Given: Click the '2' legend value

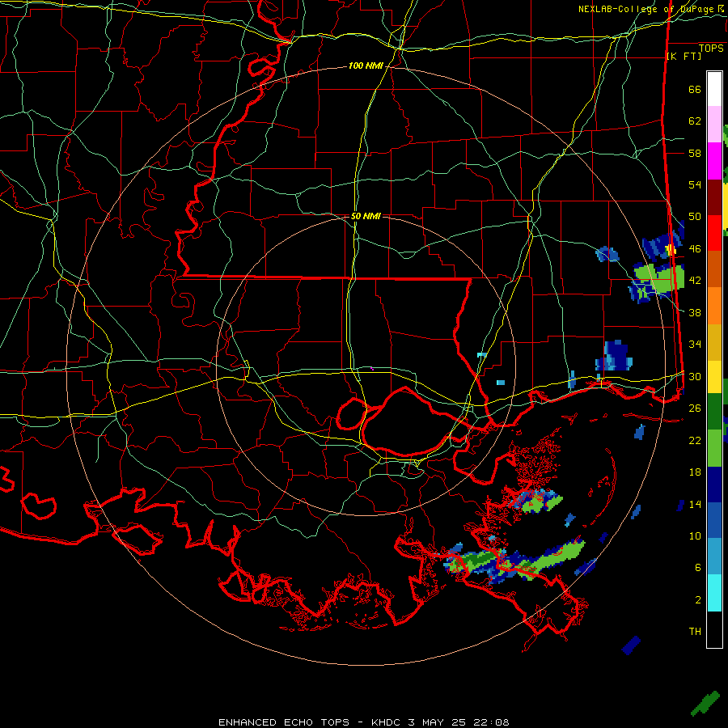Looking at the screenshot, I should (698, 600).
